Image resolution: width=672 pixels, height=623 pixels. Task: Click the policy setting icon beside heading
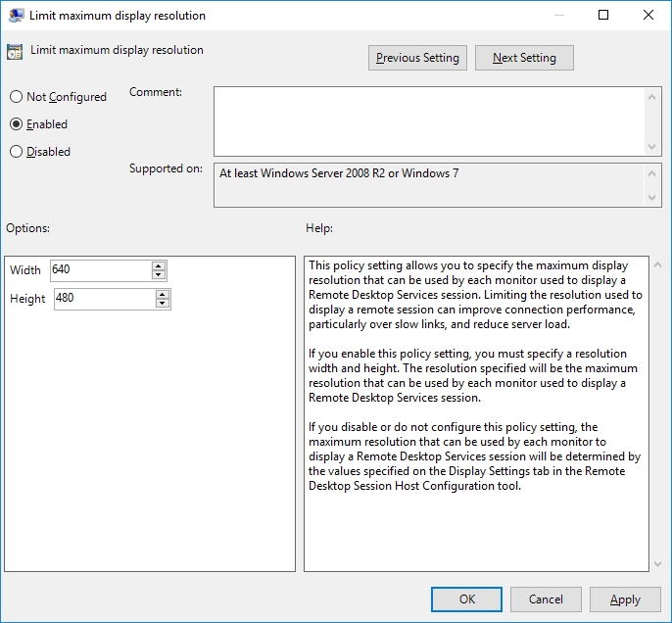coord(15,52)
